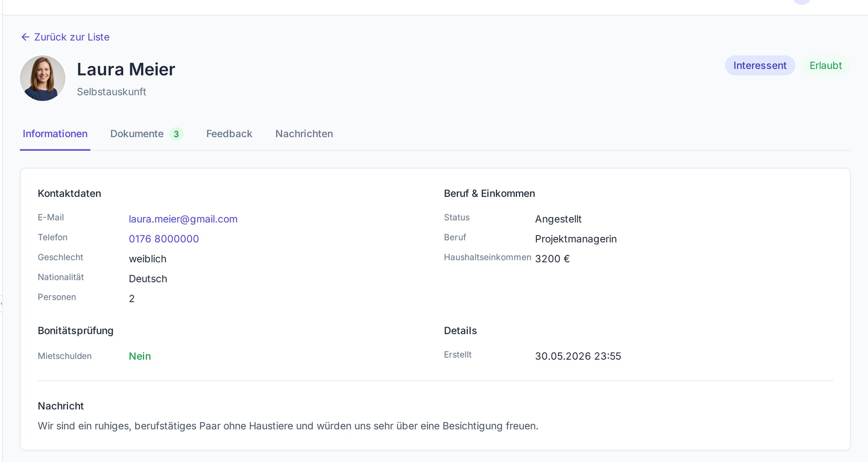Select the Geschlecht value weiblich

(x=147, y=259)
